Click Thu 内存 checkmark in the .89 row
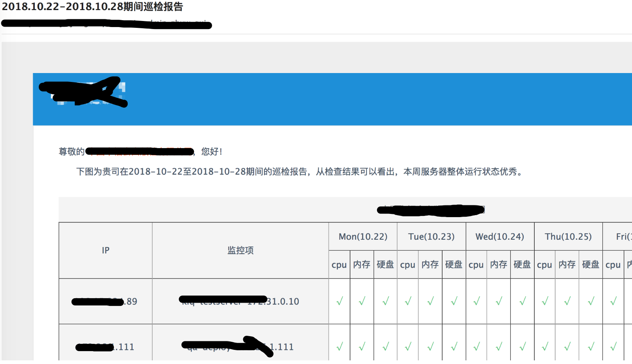Image resolution: width=632 pixels, height=364 pixels. coord(567,301)
